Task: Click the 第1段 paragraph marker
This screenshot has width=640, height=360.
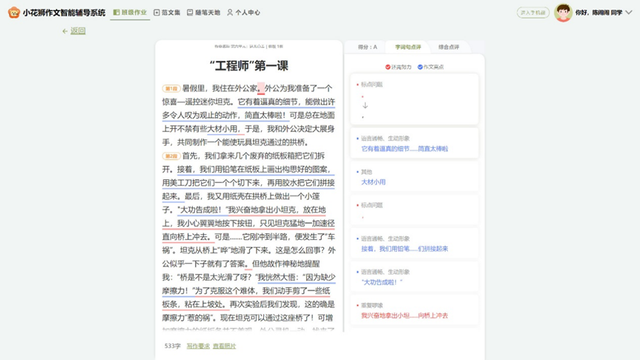Action: pyautogui.click(x=171, y=88)
